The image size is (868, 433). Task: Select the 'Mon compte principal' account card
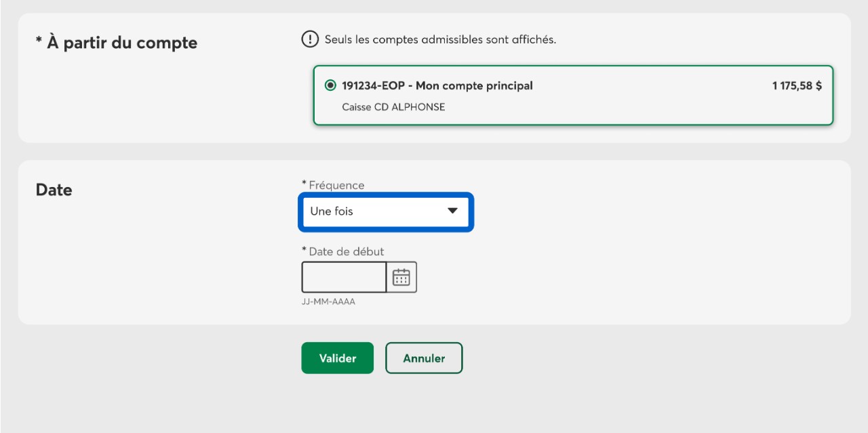[x=573, y=96]
